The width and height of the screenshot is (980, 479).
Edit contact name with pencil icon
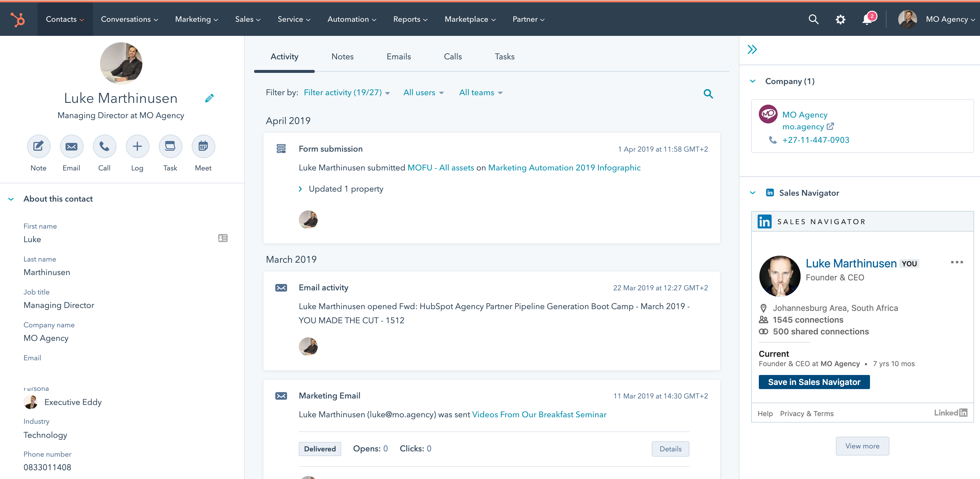(x=209, y=98)
